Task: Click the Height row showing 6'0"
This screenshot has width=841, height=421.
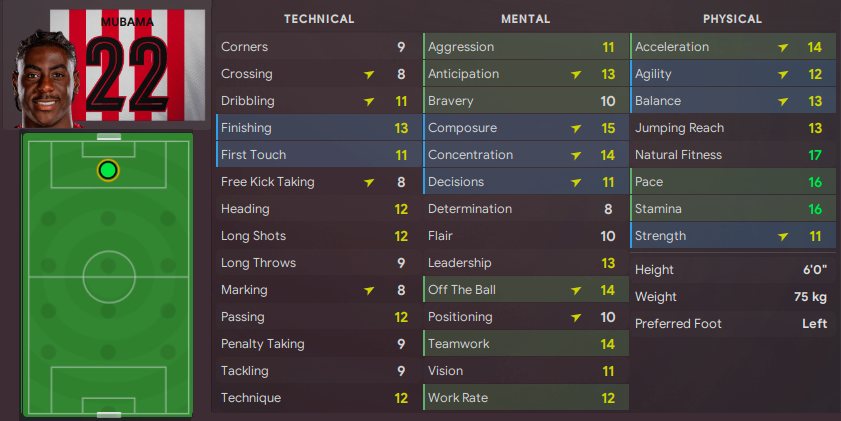Action: 732,270
